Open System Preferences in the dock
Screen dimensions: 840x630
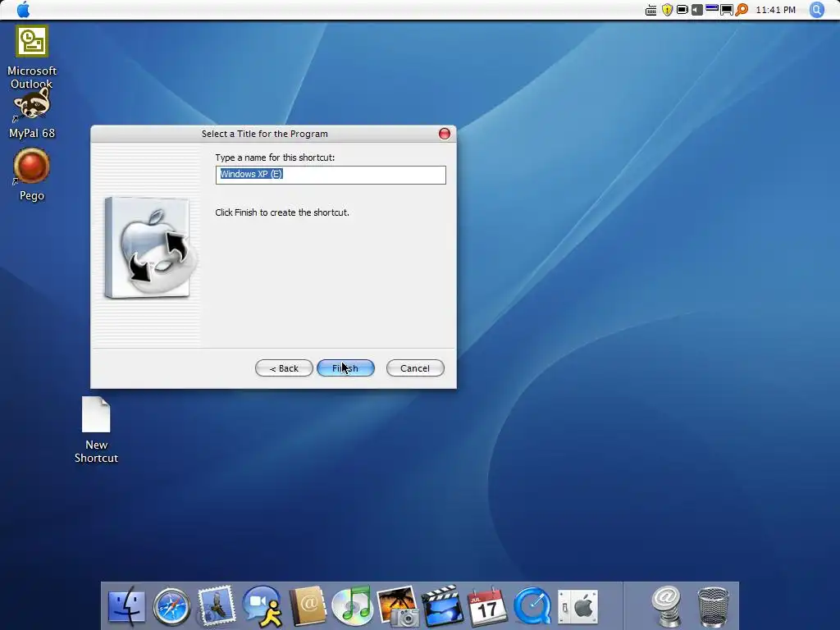[578, 607]
